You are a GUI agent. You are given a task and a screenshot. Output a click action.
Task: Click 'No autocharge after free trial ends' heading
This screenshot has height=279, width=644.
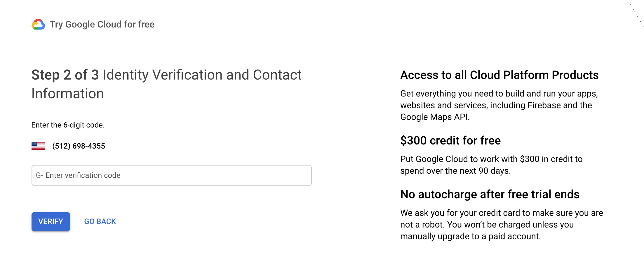tap(490, 194)
